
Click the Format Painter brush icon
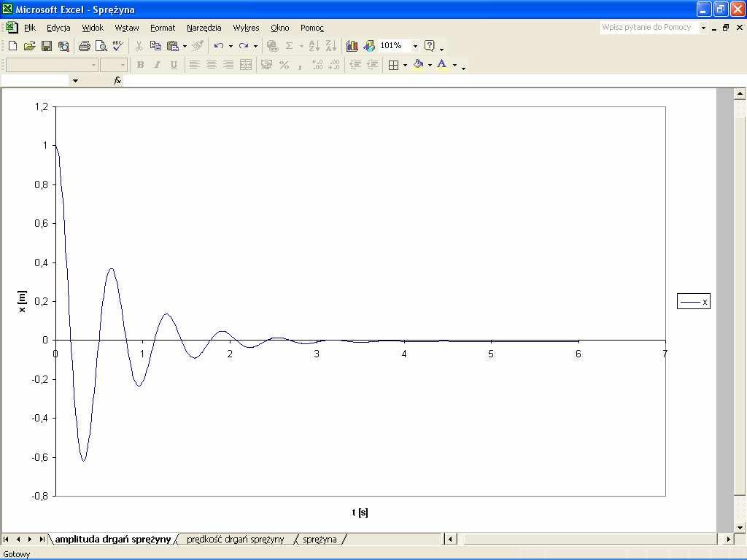pos(198,46)
